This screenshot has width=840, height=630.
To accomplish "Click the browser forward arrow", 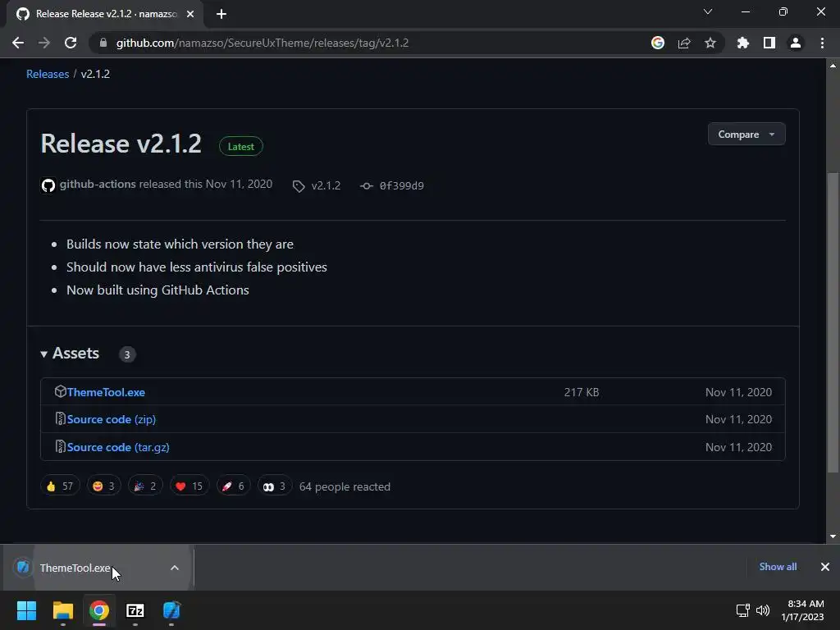I will pyautogui.click(x=44, y=43).
